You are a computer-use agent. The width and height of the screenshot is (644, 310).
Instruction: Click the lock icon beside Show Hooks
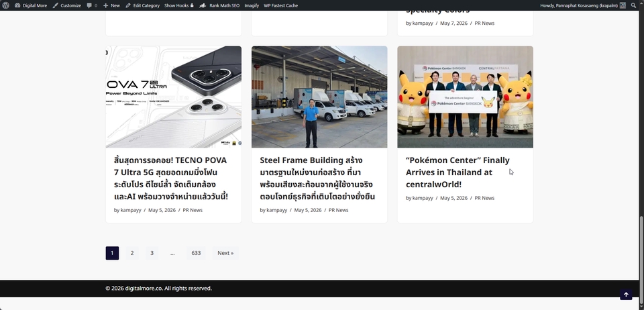click(192, 5)
